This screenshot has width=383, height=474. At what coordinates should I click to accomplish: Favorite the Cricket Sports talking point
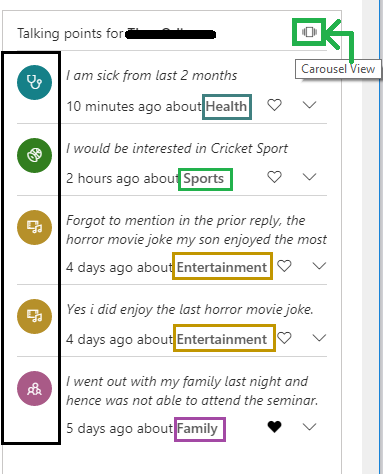(275, 177)
